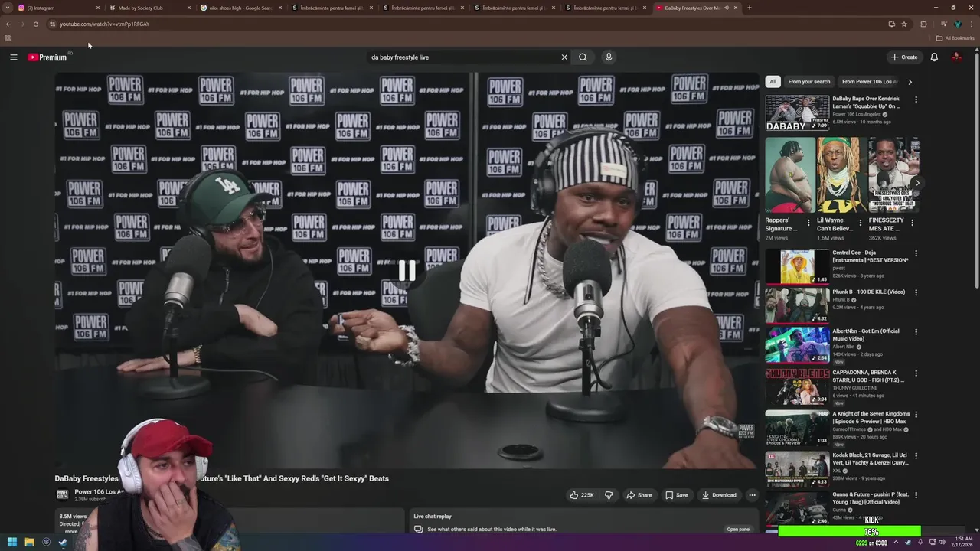Open 'DaBaby Raps Over Kendrick Lamar's' video thumbnail

[797, 113]
